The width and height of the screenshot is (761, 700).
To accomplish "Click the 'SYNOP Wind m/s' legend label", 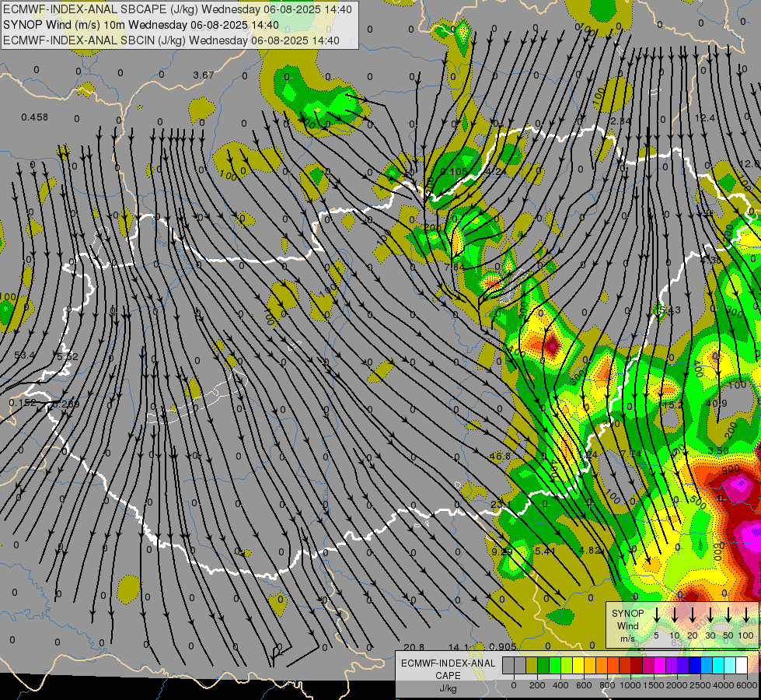I will pos(627,625).
